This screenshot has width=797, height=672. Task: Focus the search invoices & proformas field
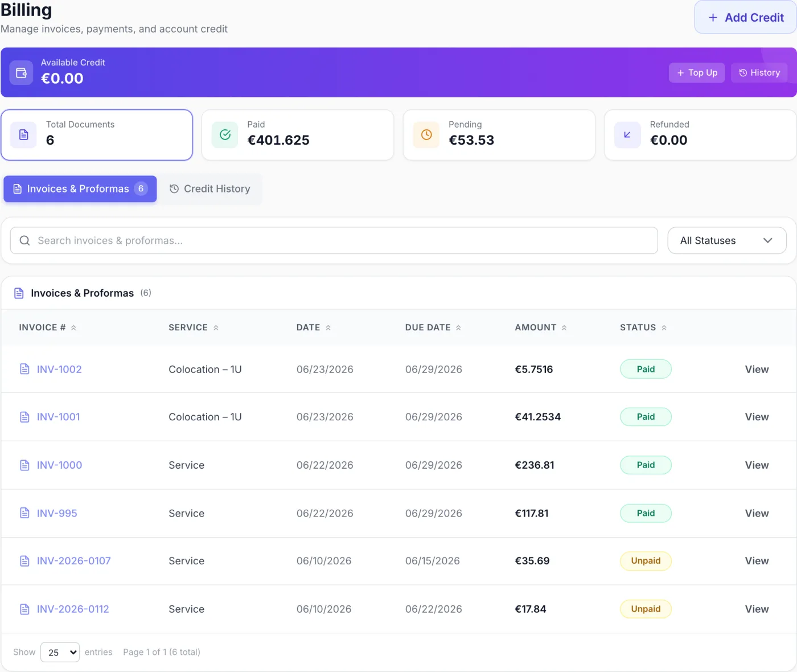(x=334, y=241)
